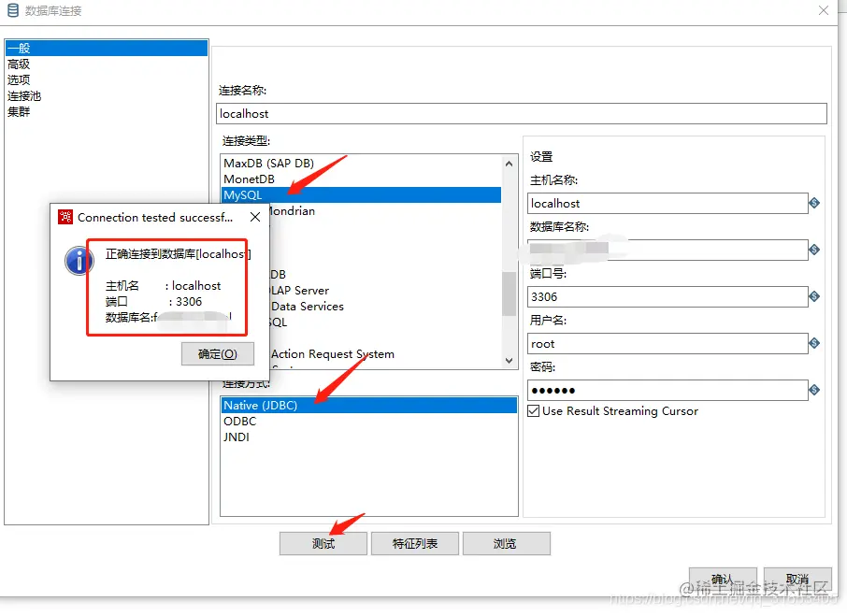This screenshot has height=616, width=847.
Task: Select the LAP Server connection type row
Action: click(x=385, y=291)
